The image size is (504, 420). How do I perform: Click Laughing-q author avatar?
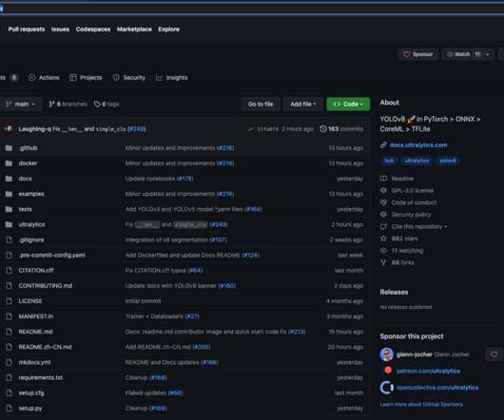click(9, 129)
